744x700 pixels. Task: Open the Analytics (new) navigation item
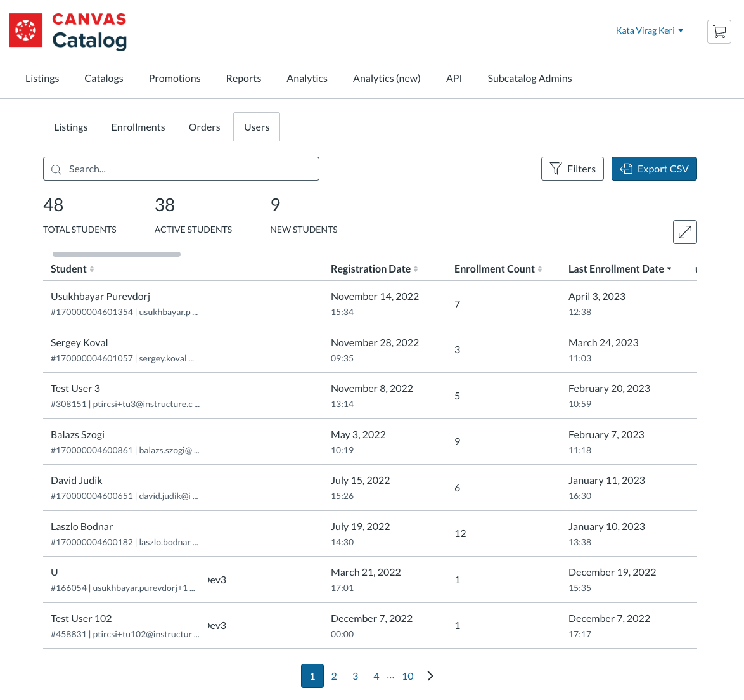click(387, 78)
